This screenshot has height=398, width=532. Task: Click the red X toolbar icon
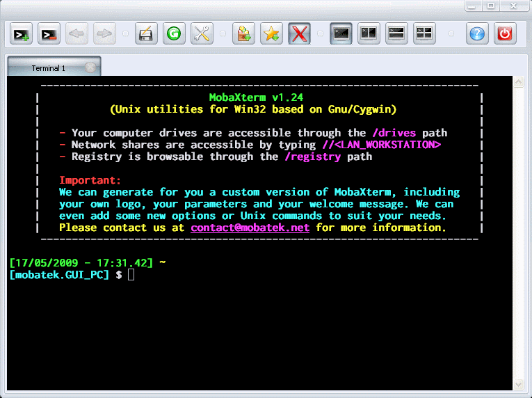(x=299, y=33)
